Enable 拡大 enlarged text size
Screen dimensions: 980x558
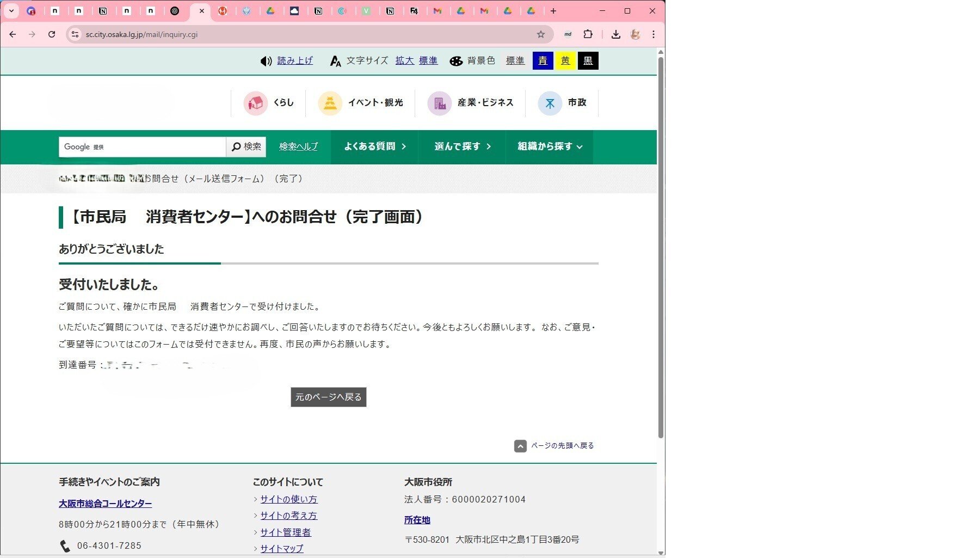coord(404,60)
